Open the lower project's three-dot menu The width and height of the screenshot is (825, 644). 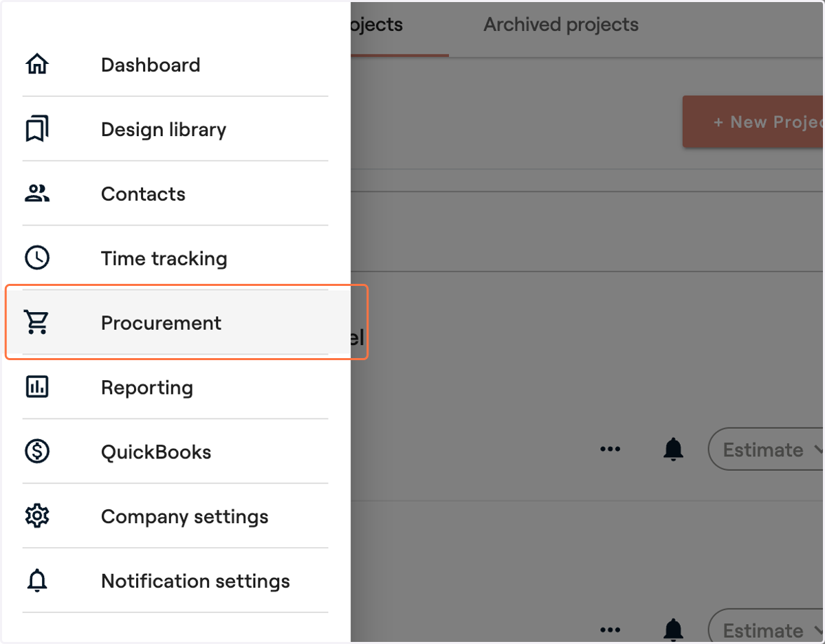coord(610,630)
